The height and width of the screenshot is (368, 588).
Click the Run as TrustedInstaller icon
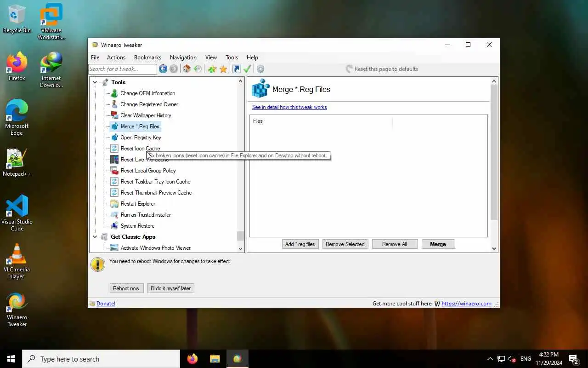114,215
